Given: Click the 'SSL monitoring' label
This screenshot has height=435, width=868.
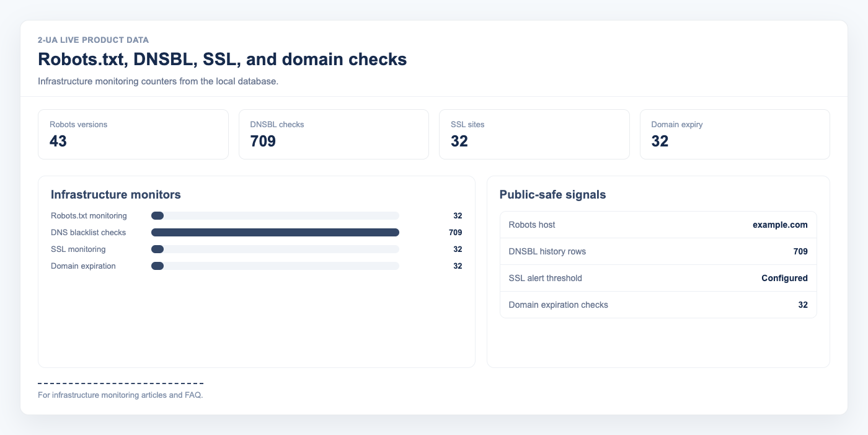Looking at the screenshot, I should pos(78,249).
